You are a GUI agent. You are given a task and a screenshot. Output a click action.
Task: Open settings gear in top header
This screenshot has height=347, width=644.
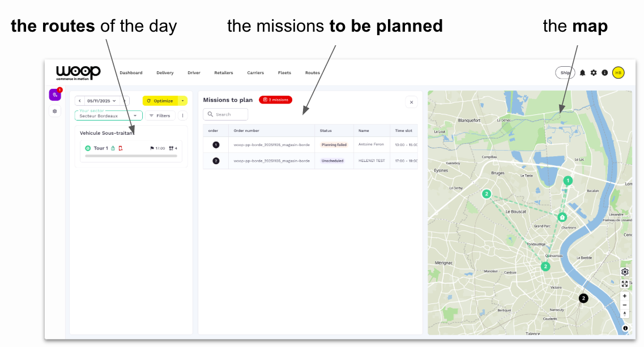click(594, 73)
